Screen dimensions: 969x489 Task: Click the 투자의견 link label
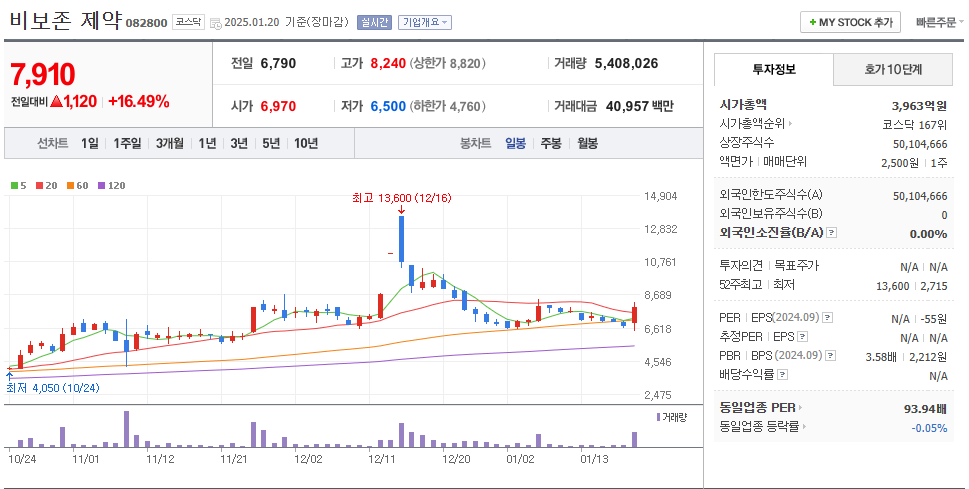[741, 266]
